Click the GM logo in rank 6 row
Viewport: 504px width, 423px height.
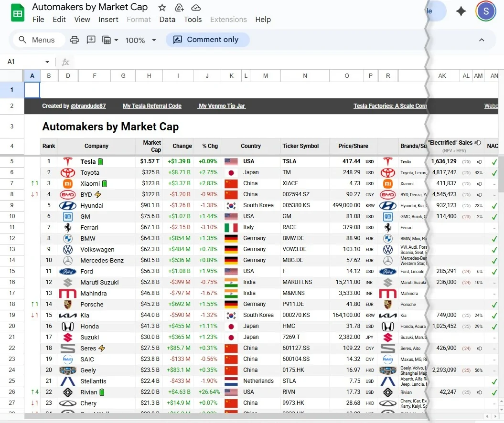pos(67,216)
